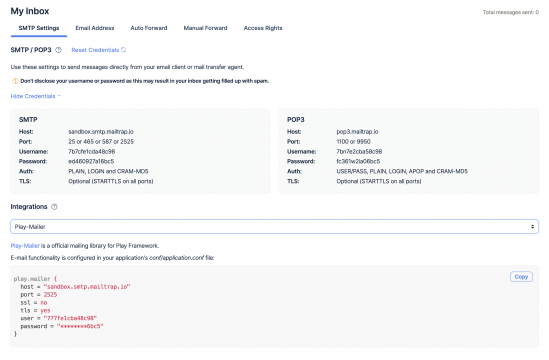Open the Play-Mailer integrations dropdown
This screenshot has width=549, height=360.
[274, 227]
